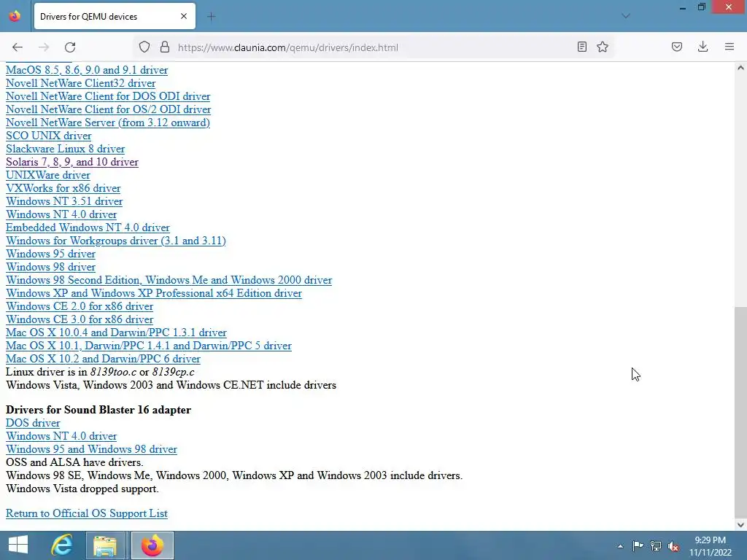Open the Firefox application menu
Screen dimensions: 747x560
click(x=729, y=47)
